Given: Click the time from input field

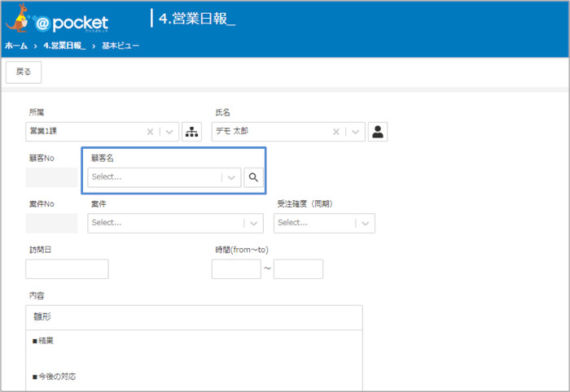Looking at the screenshot, I should pos(236,269).
